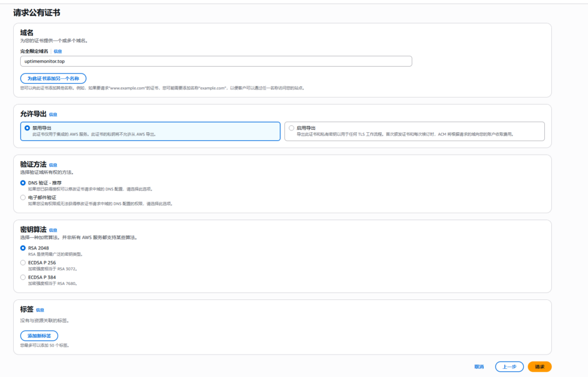Click the 请求公有证书 page title

tap(37, 12)
